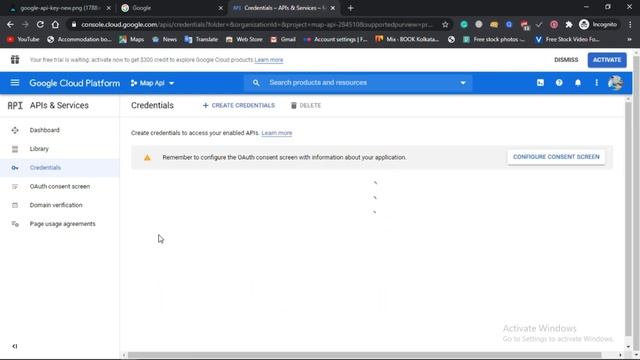Click the horizontal scrollbar at page bottom

pos(364,355)
